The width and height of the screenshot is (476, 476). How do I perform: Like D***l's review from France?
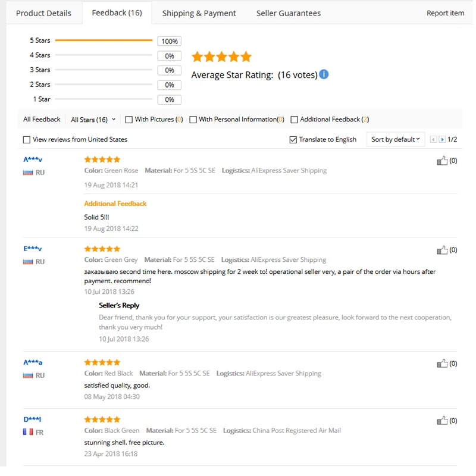click(442, 421)
